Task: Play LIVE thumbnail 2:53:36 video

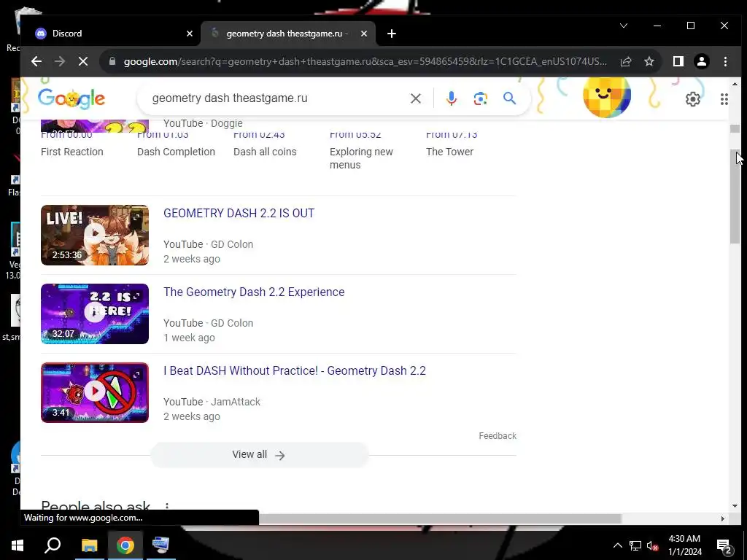Action: click(x=95, y=236)
